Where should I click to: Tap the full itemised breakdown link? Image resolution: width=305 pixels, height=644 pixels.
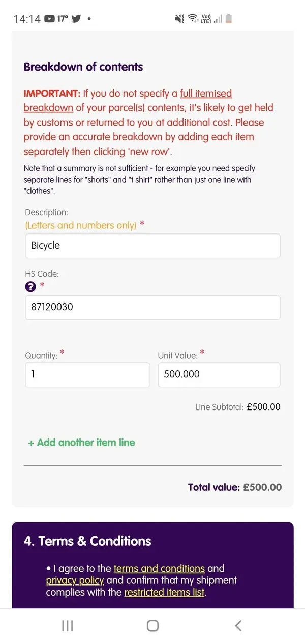(128, 100)
